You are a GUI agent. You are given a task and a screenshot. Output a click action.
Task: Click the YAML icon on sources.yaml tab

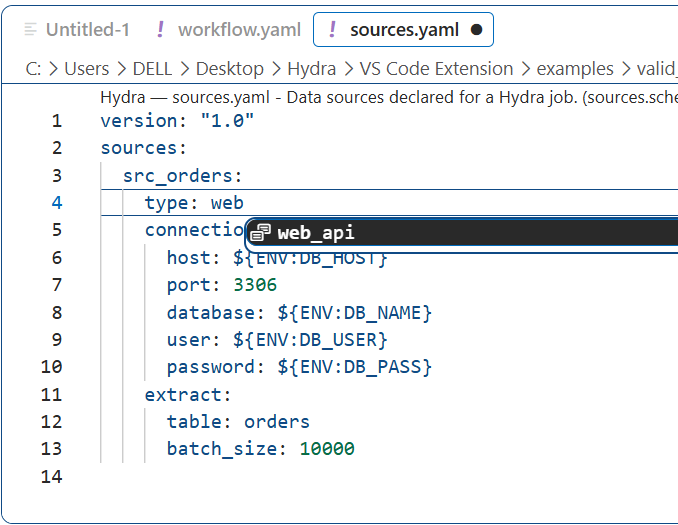pyautogui.click(x=333, y=30)
